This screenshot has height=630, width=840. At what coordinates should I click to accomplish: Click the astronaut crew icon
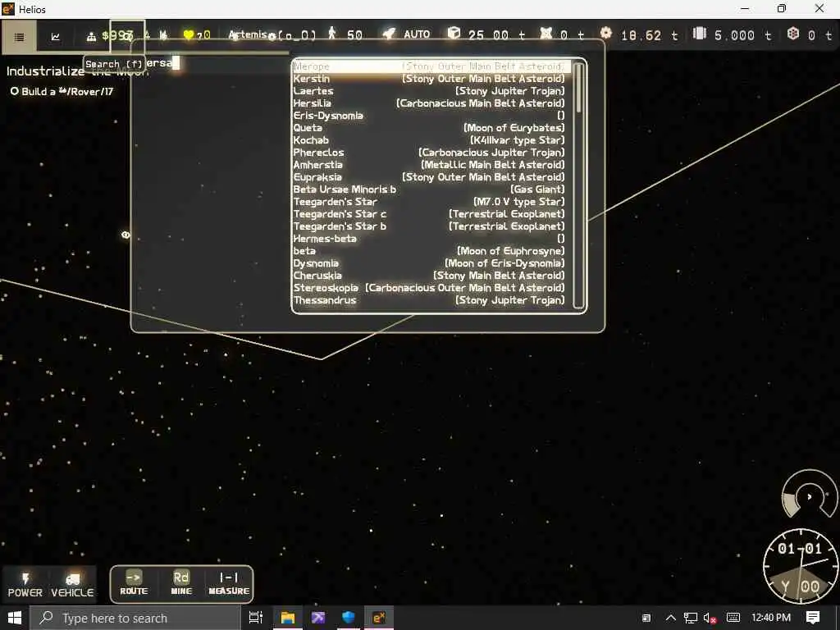click(x=332, y=34)
